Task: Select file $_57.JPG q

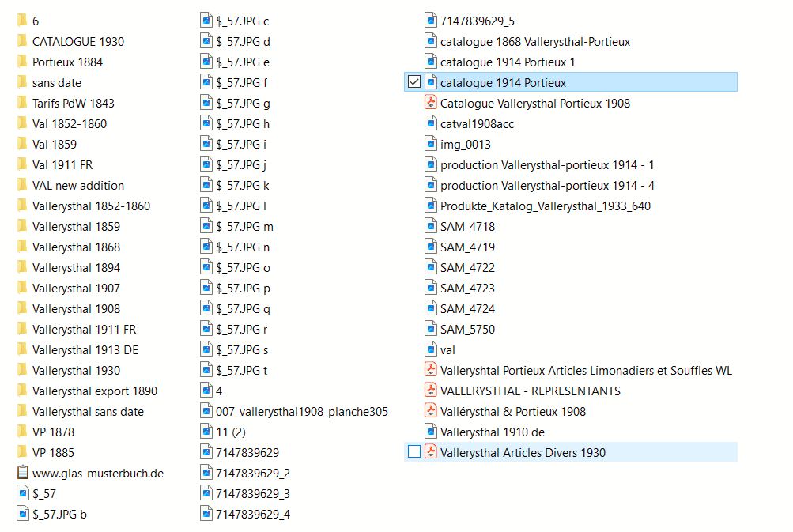Action: pos(235,309)
